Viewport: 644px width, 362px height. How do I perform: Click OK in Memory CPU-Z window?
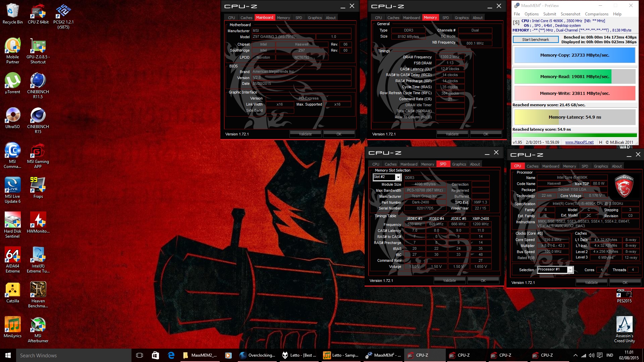486,134
